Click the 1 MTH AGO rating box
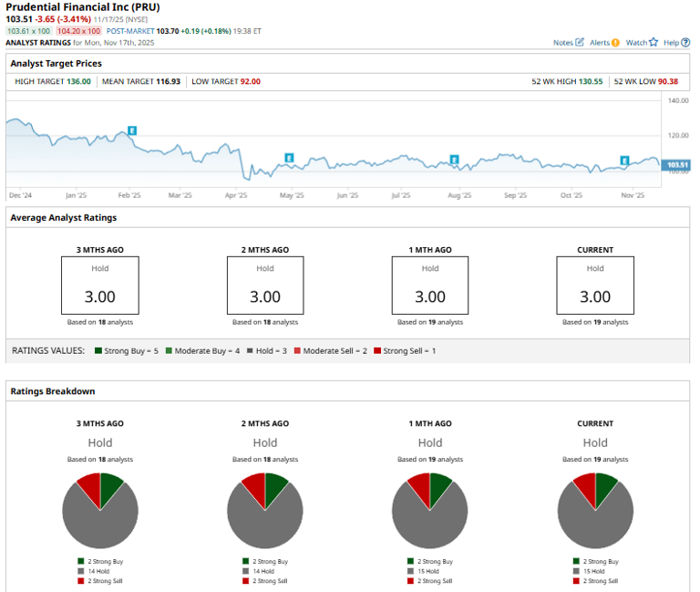Image resolution: width=700 pixels, height=592 pixels. pyautogui.click(x=430, y=286)
